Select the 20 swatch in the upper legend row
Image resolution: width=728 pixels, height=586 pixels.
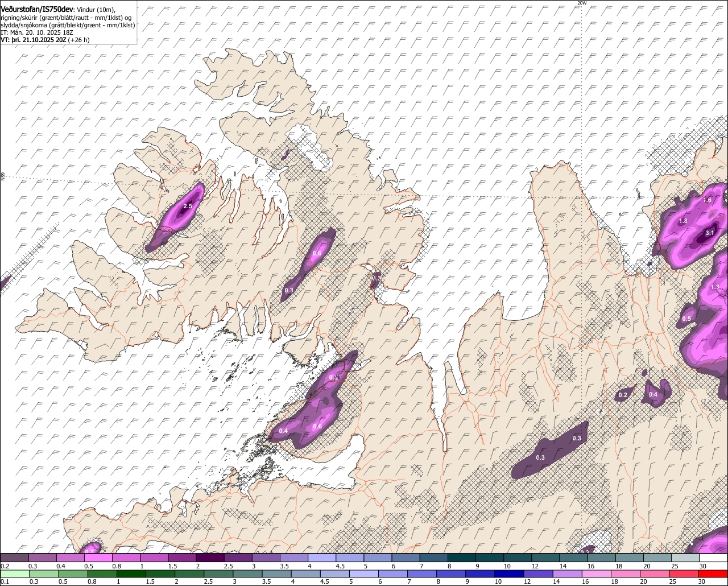pos(658,558)
